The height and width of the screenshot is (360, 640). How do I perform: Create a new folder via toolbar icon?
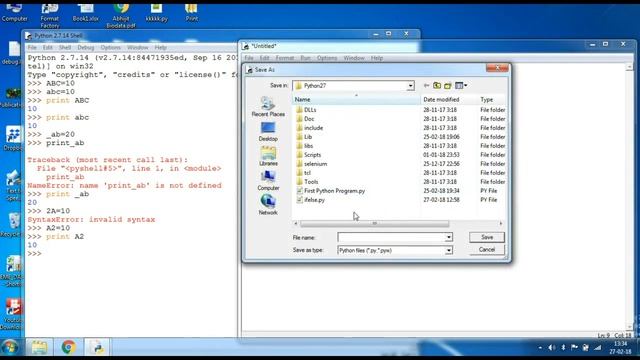tap(448, 86)
